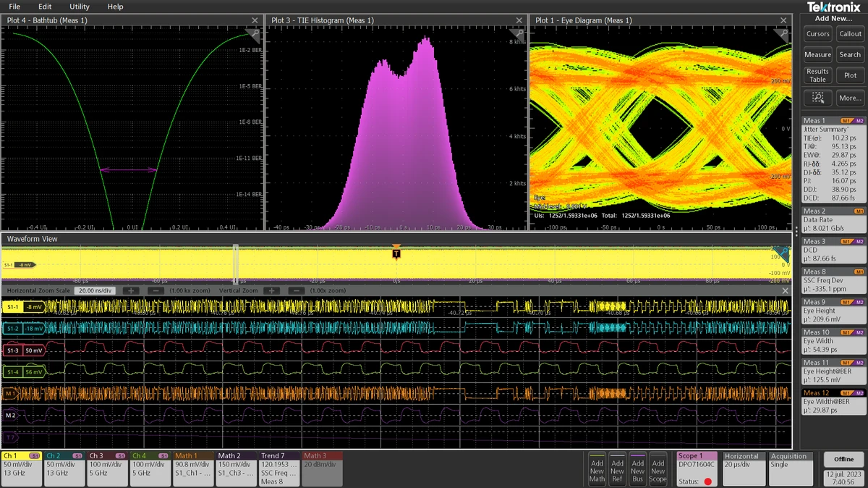Close the zoom view in Waveform View
Screen dimensions: 868x488
coord(785,290)
